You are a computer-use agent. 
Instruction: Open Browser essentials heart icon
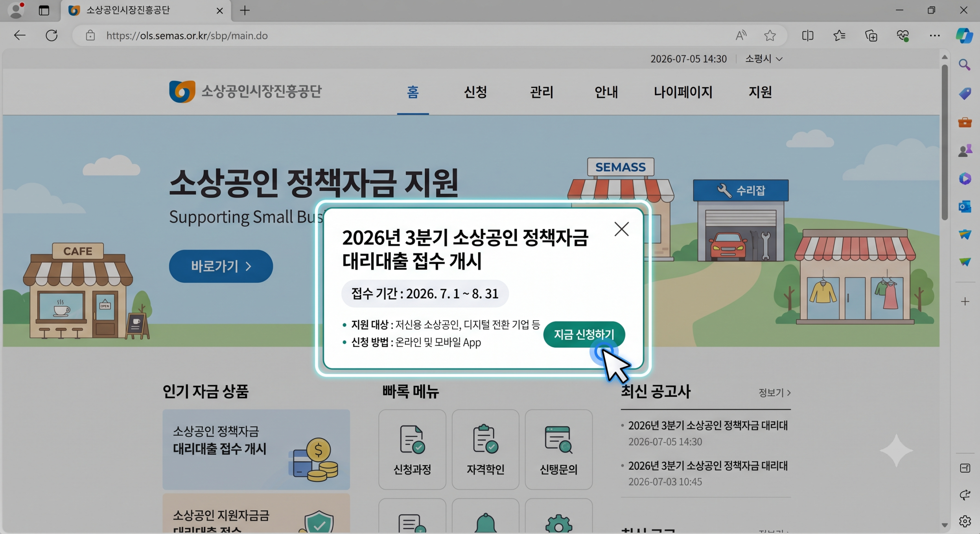(x=903, y=36)
